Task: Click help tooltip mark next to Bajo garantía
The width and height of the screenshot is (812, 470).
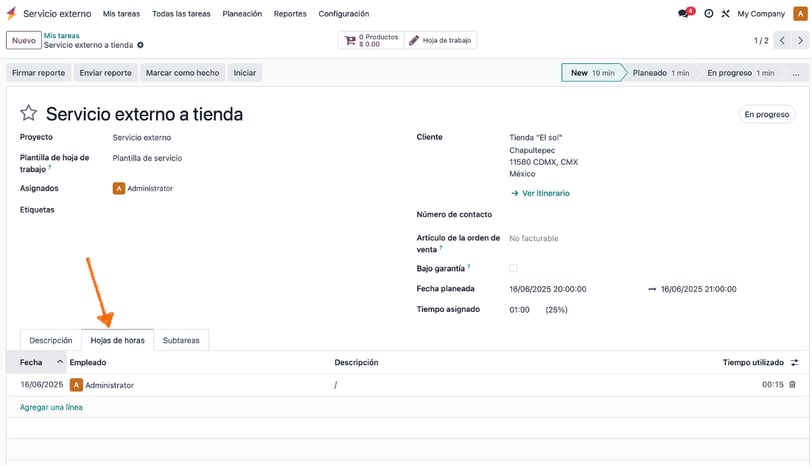Action: pos(469,266)
